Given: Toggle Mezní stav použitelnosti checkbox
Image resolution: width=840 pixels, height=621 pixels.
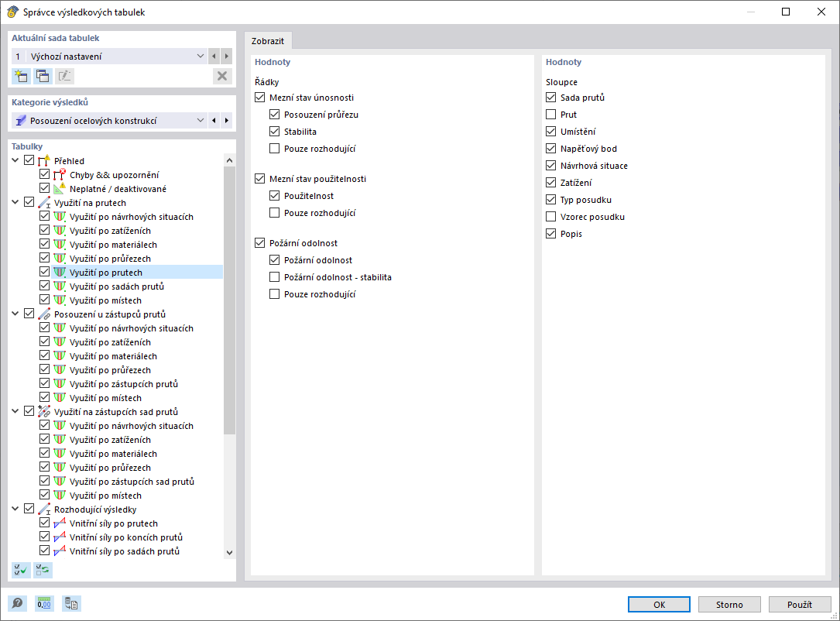Looking at the screenshot, I should [x=260, y=178].
